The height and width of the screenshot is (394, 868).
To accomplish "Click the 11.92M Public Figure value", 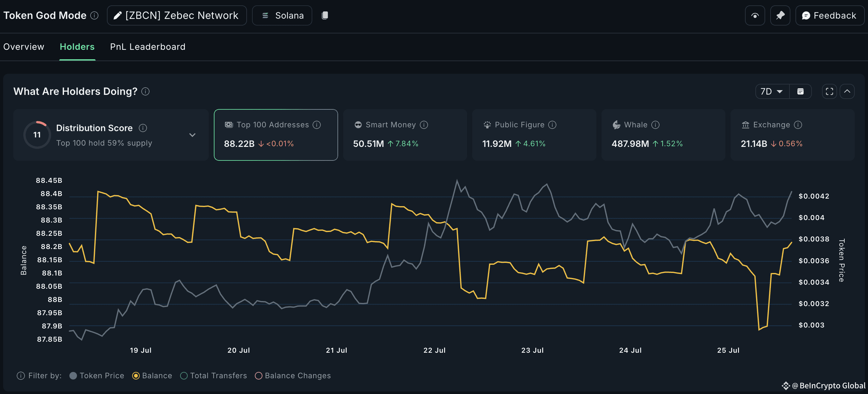I will [497, 144].
